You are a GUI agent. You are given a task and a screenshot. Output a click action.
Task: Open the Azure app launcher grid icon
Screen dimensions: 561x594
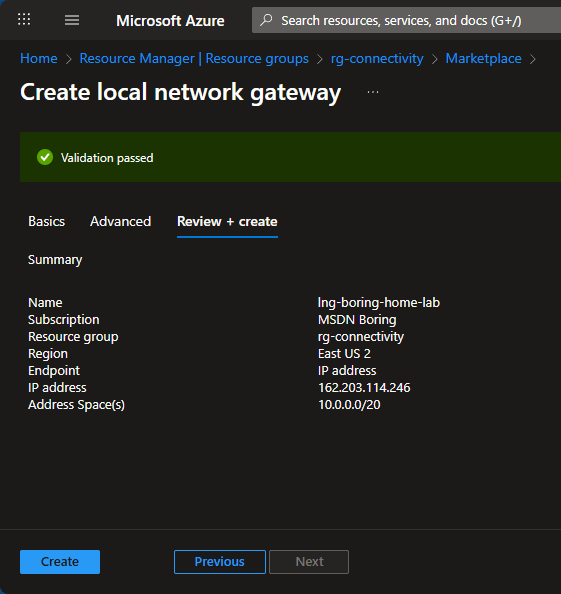[x=24, y=19]
